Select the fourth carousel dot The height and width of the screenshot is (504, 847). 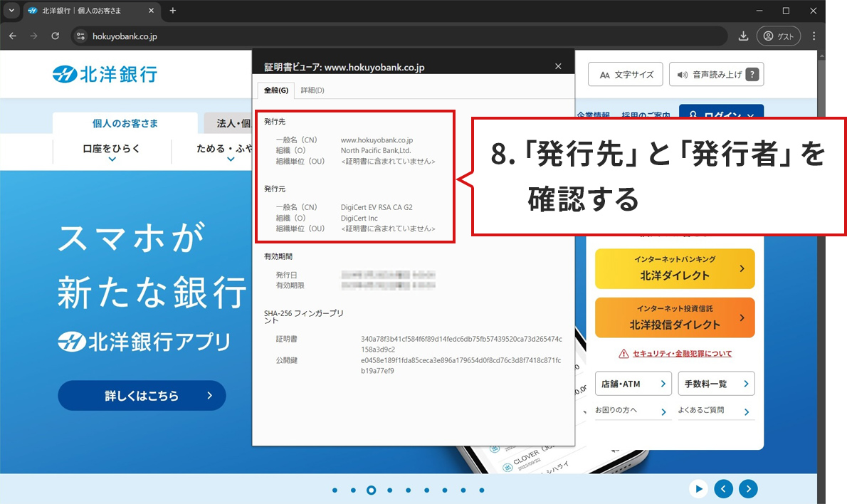[390, 490]
